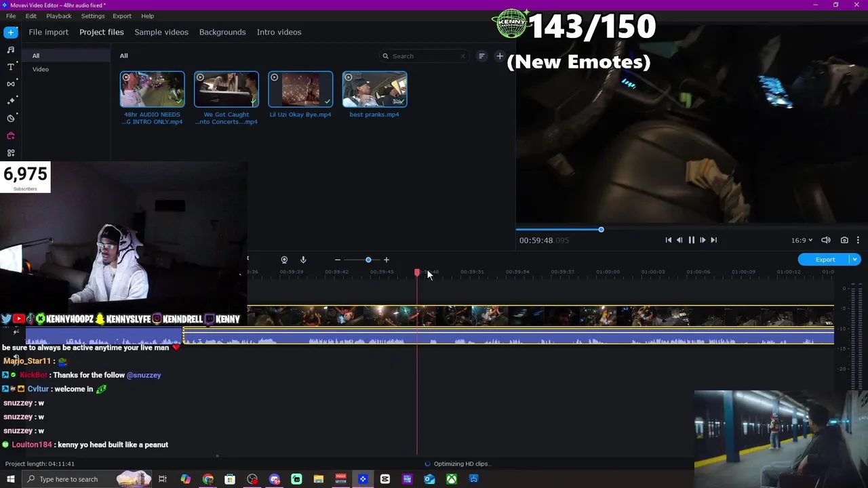
Task: Open the Titles text tool
Action: click(11, 66)
